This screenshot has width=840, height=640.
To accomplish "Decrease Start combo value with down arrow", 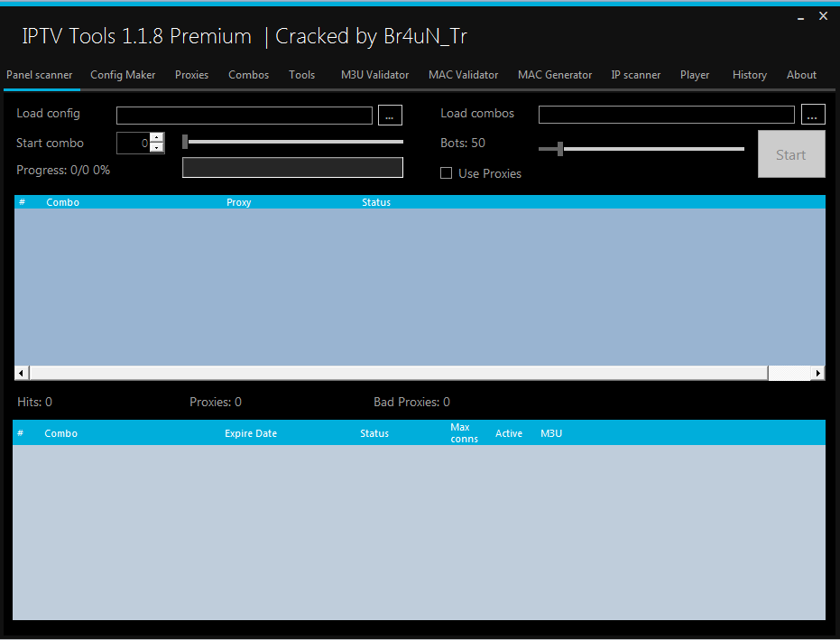I will (156, 148).
